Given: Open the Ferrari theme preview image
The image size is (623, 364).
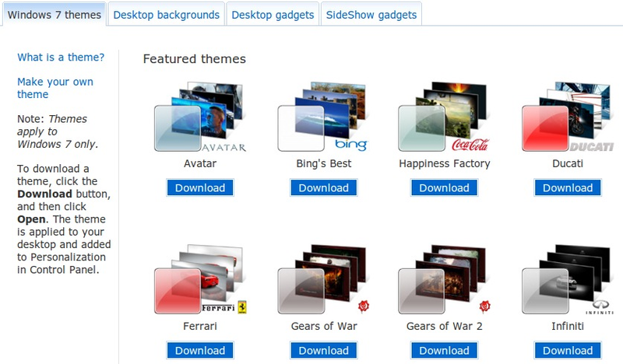Looking at the screenshot, I should [200, 279].
